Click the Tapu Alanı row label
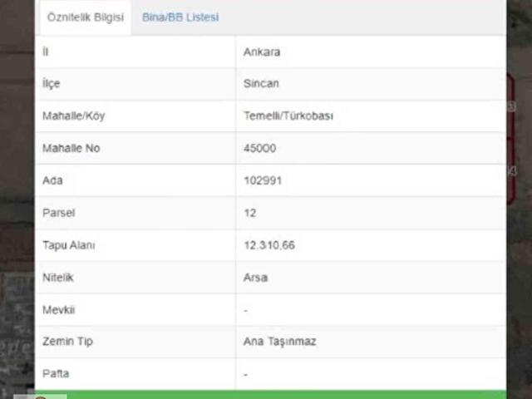Image resolution: width=532 pixels, height=399 pixels. click(68, 245)
